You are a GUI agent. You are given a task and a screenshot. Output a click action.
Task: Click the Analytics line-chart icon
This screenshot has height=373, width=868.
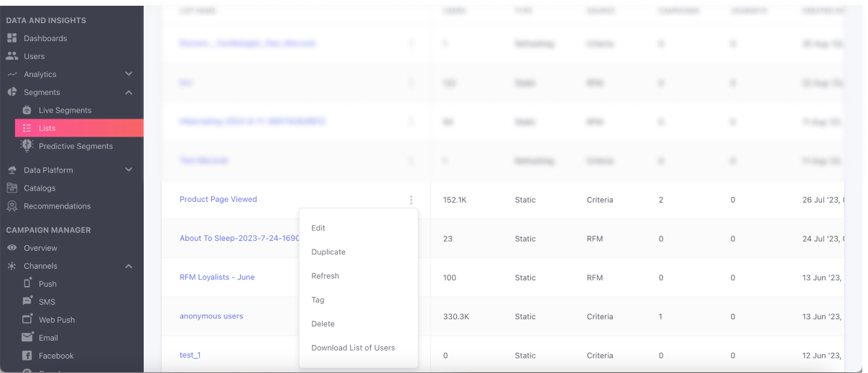coord(11,74)
